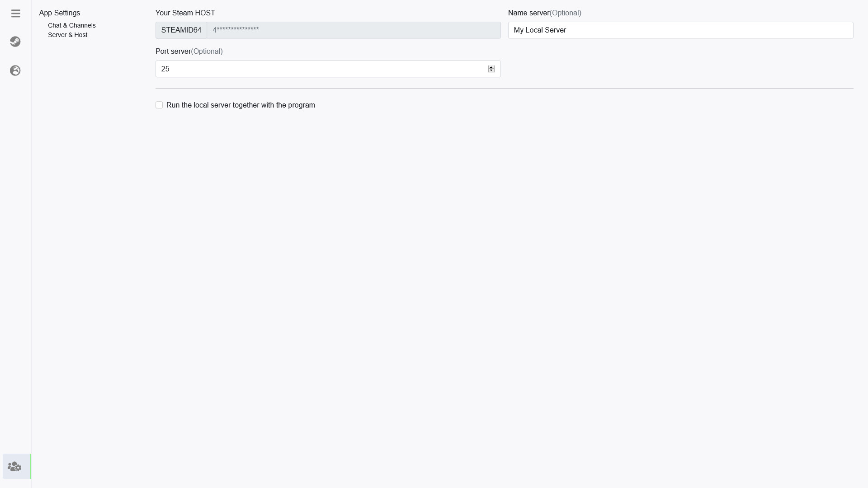Click the Steam logo sidebar icon
This screenshot has height=488, width=868.
tap(15, 42)
